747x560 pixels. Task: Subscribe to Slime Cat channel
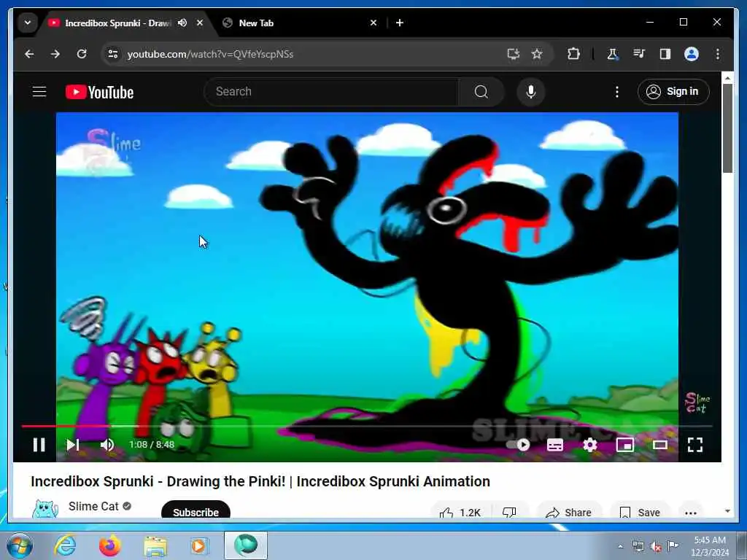[196, 512]
